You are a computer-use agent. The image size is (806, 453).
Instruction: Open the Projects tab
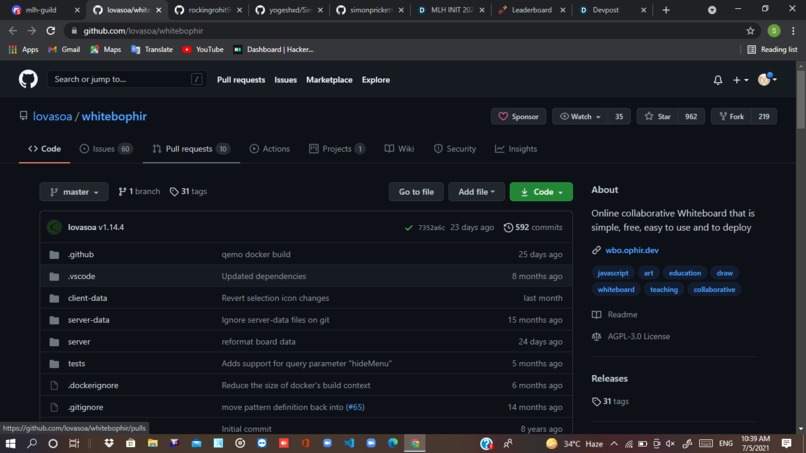[x=337, y=149]
